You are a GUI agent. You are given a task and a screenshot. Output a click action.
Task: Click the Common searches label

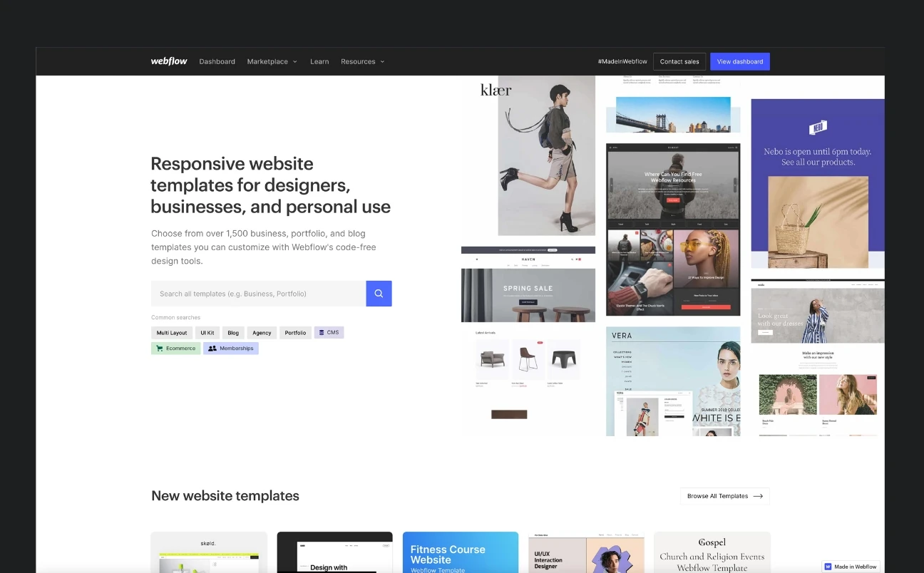[x=175, y=317]
